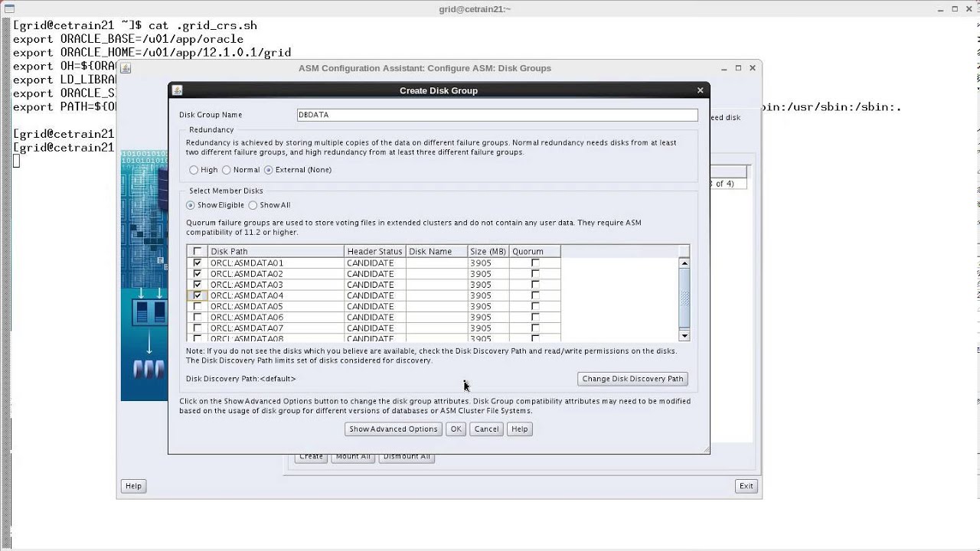Image resolution: width=980 pixels, height=551 pixels.
Task: Maximize the grid@cetrain21 terminal window
Action: click(x=955, y=9)
